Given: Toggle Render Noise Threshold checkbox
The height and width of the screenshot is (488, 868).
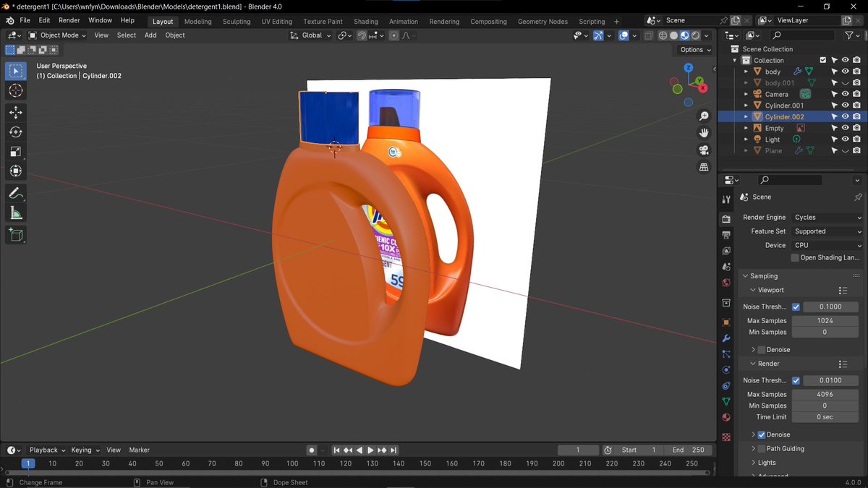Looking at the screenshot, I should coord(796,380).
